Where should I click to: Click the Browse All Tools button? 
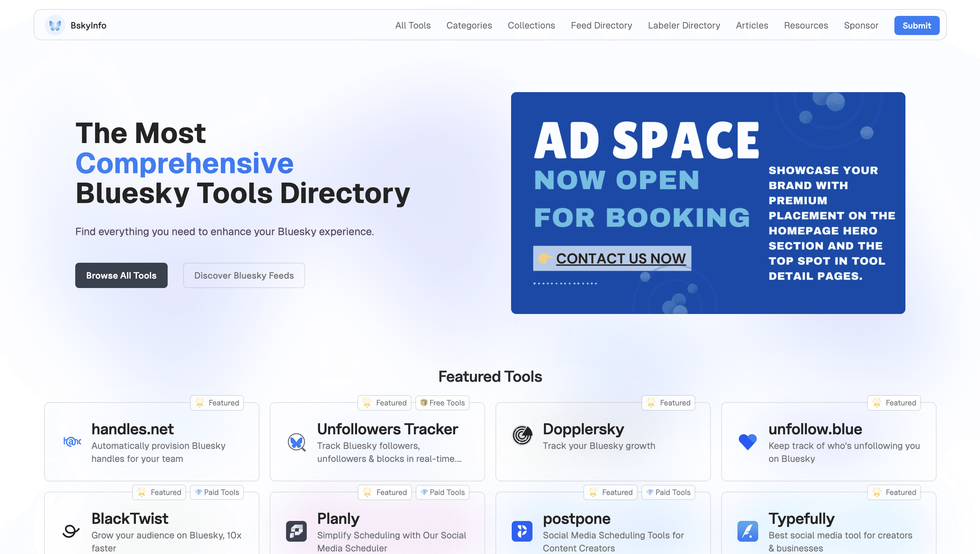(x=121, y=275)
